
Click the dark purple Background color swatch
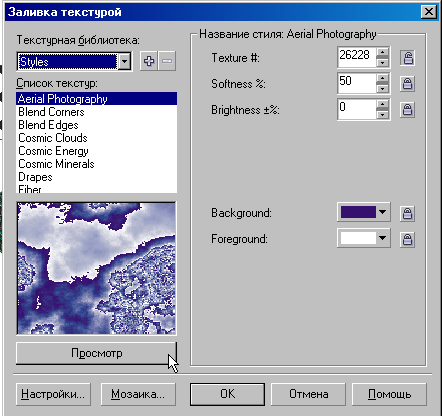coord(358,212)
